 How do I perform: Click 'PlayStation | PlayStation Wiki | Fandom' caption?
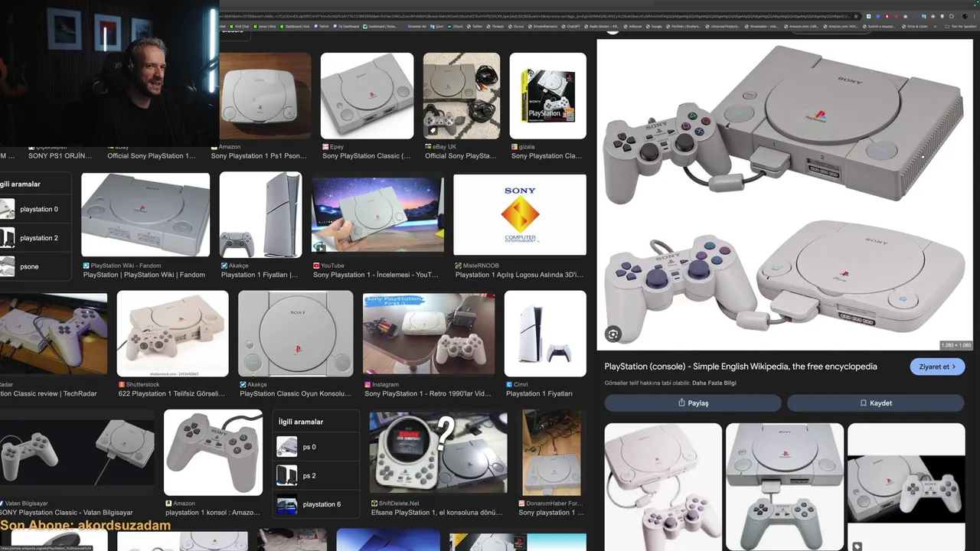144,275
